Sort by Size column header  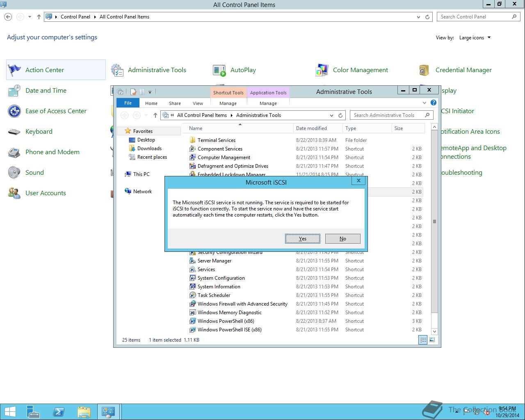click(x=408, y=128)
